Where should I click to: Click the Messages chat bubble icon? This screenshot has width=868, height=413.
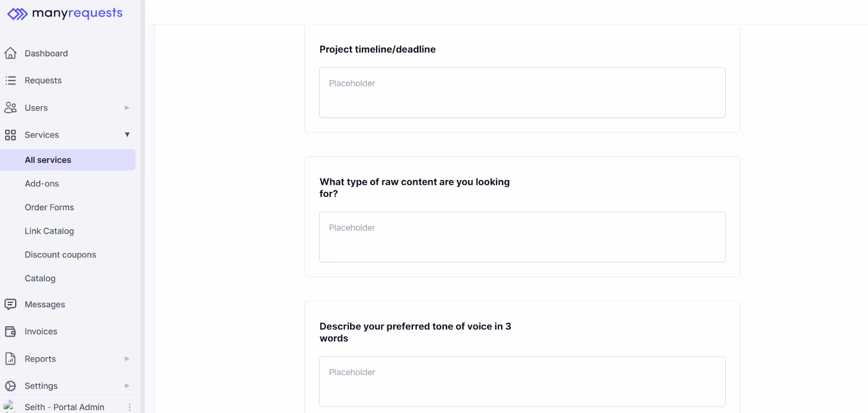pos(10,304)
